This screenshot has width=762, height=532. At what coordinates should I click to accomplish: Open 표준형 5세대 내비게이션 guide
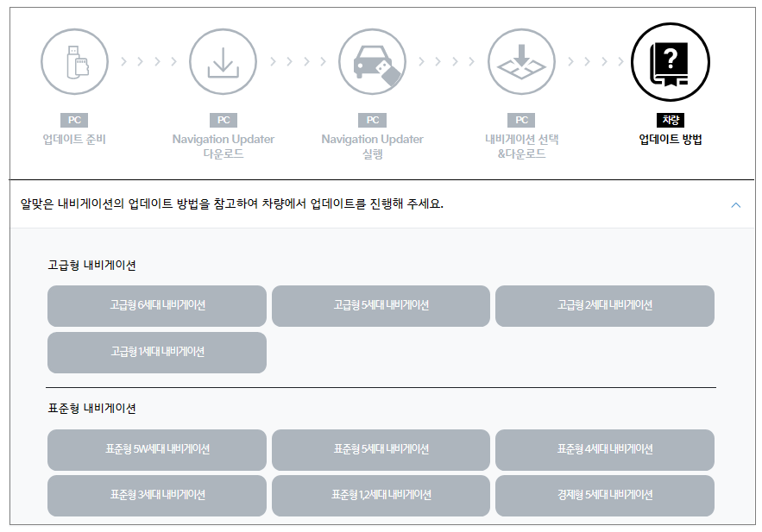pyautogui.click(x=381, y=449)
